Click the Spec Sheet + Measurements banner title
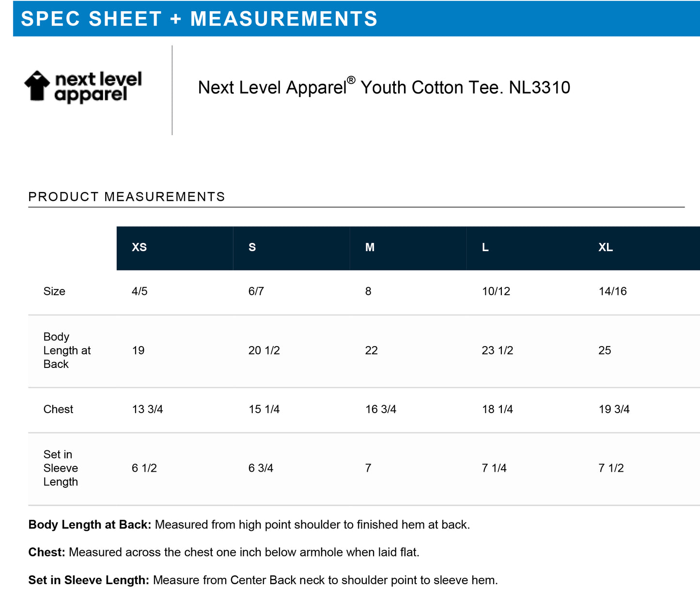700x606 pixels. pyautogui.click(x=199, y=19)
